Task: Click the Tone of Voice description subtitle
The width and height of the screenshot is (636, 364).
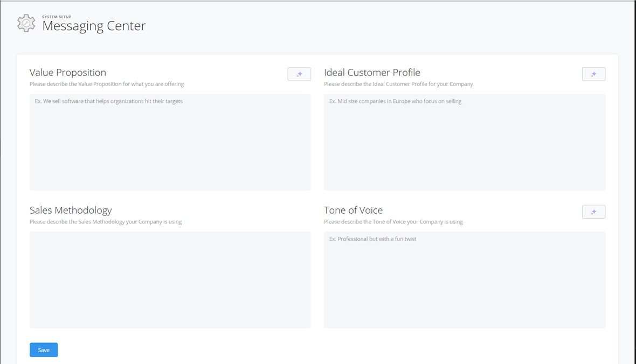Action: 393,222
